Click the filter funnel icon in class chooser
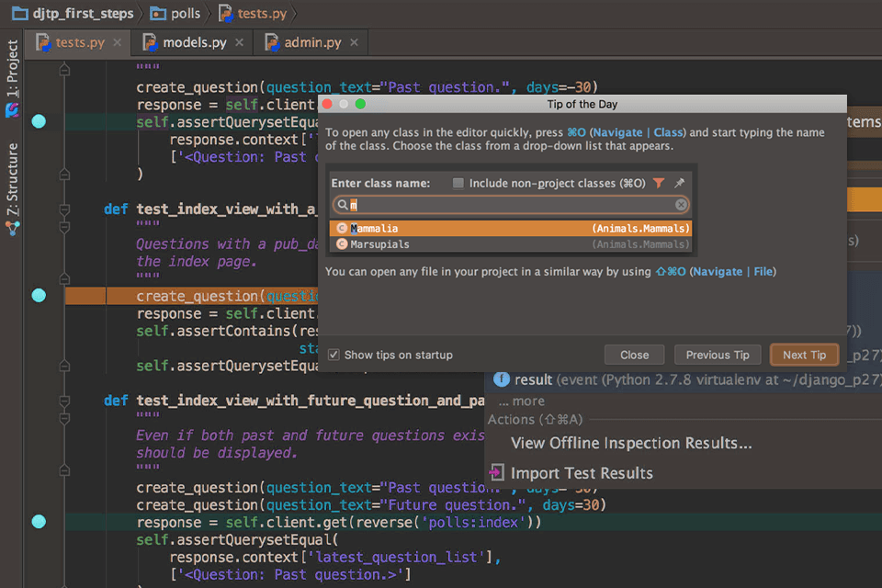Image resolution: width=882 pixels, height=588 pixels. tap(660, 183)
